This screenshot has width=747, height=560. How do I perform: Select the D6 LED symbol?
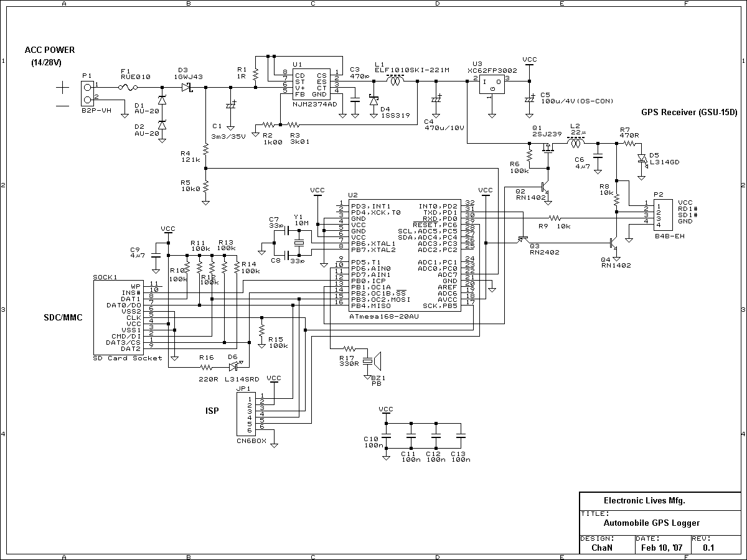tap(233, 366)
